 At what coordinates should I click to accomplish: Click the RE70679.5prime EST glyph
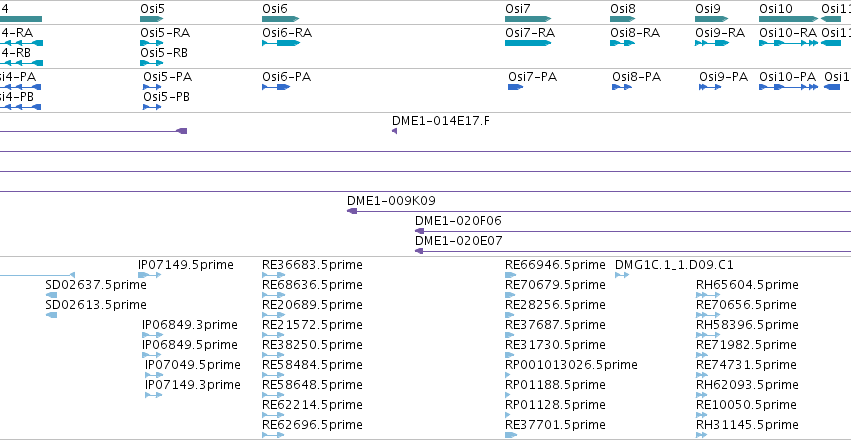510,295
